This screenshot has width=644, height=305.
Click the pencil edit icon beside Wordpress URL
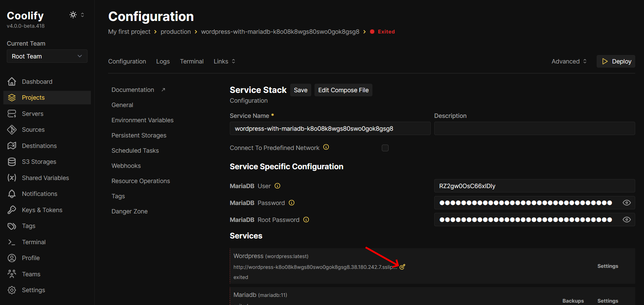coord(402,267)
